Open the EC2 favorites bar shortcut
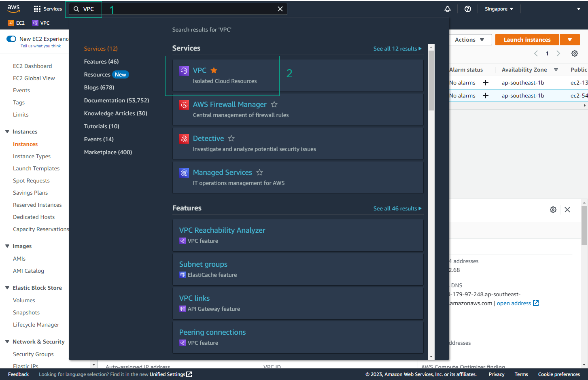The image size is (588, 380). tap(16, 23)
